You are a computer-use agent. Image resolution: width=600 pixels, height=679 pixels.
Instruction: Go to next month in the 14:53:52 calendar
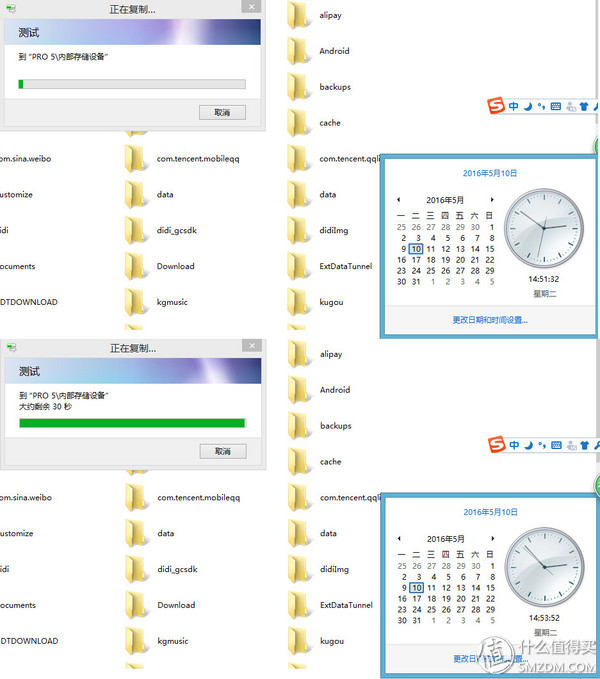(x=492, y=539)
